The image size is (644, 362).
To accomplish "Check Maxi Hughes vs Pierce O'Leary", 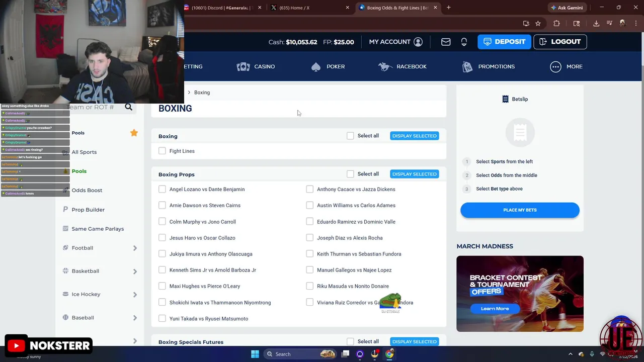I will [162, 286].
